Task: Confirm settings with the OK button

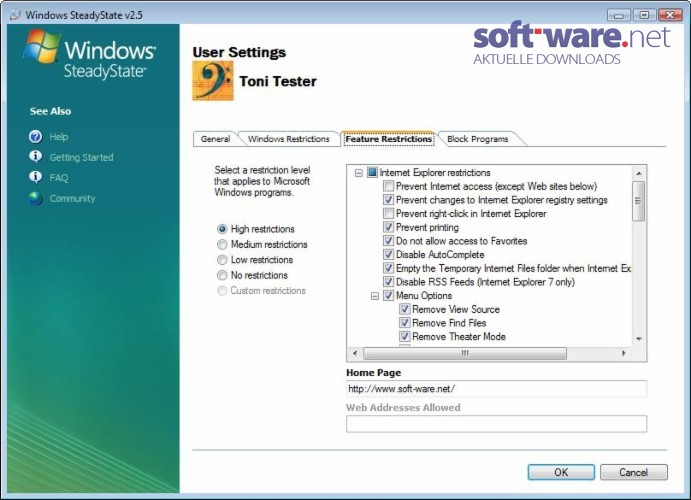Action: coord(561,472)
